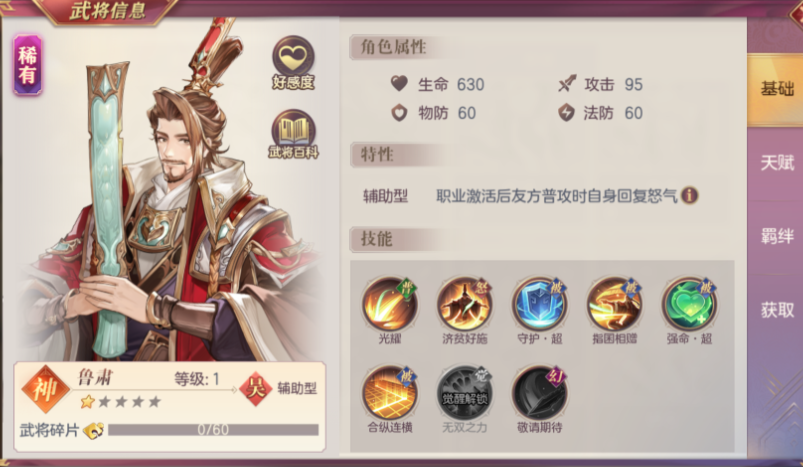The image size is (803, 467).
Task: Select the 守护·超 shield skill icon
Action: [x=540, y=305]
